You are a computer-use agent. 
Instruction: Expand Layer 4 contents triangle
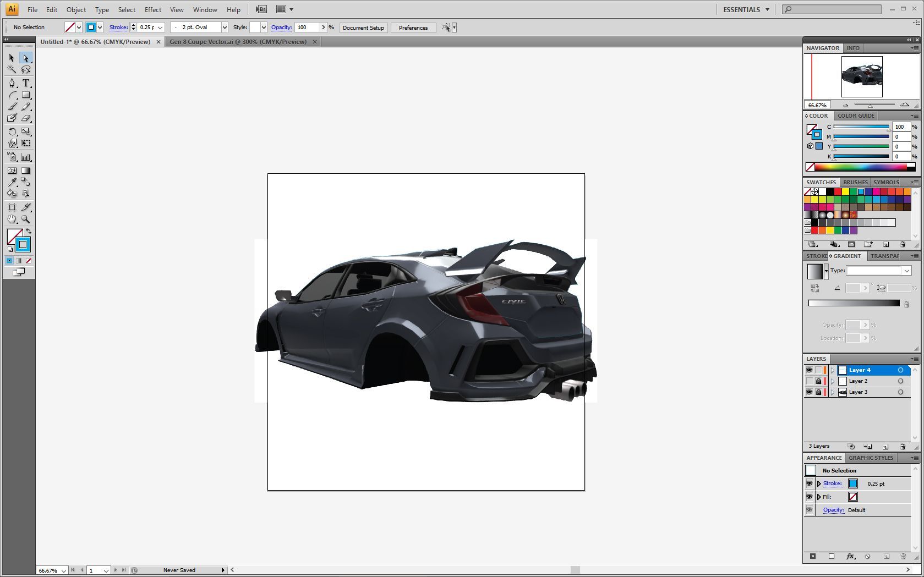[833, 370]
